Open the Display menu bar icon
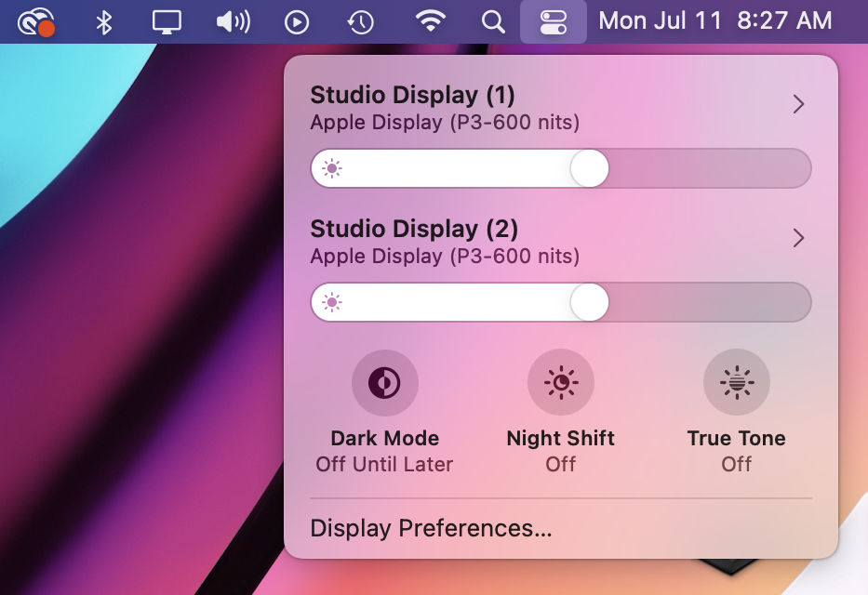This screenshot has height=595, width=868. pyautogui.click(x=167, y=22)
